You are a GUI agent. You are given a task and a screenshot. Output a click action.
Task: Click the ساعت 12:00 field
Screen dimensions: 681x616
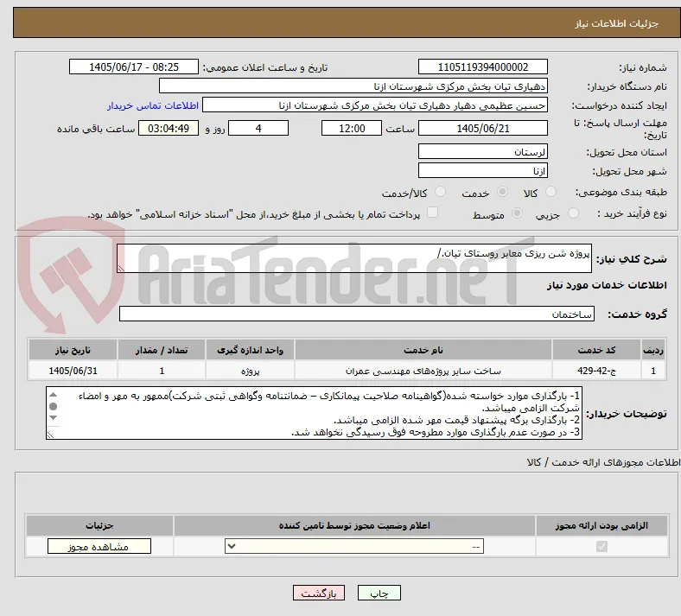352,128
